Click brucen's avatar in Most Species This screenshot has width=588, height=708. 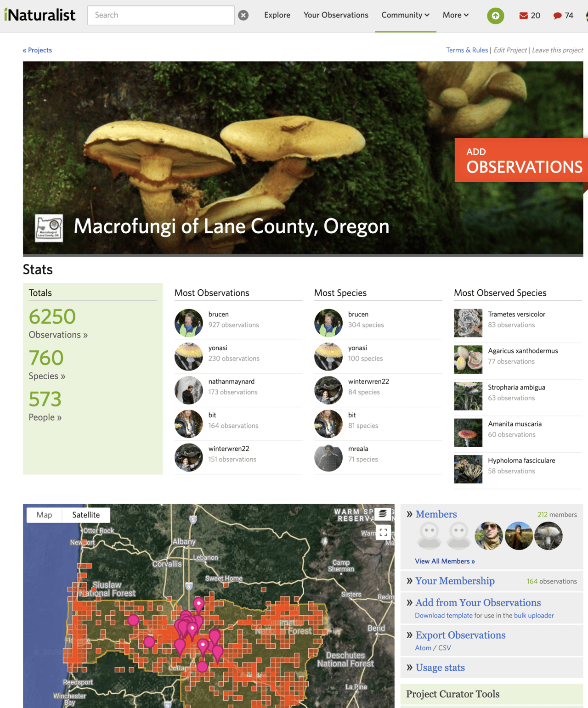328,323
